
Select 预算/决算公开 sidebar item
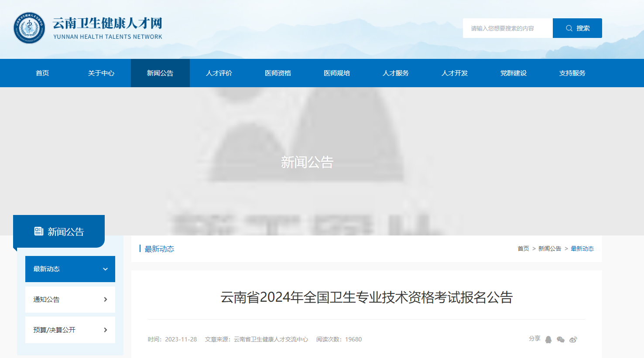click(x=70, y=330)
